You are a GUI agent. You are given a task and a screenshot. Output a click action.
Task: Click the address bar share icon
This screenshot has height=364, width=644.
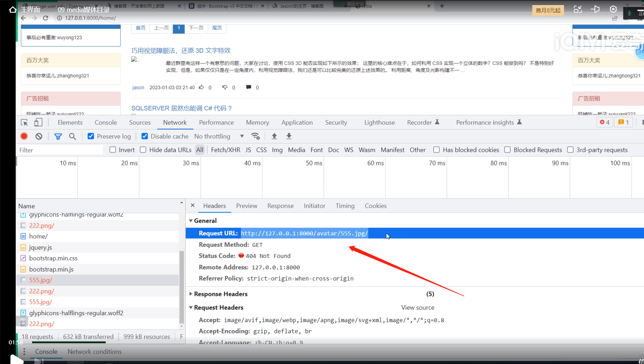point(615,18)
